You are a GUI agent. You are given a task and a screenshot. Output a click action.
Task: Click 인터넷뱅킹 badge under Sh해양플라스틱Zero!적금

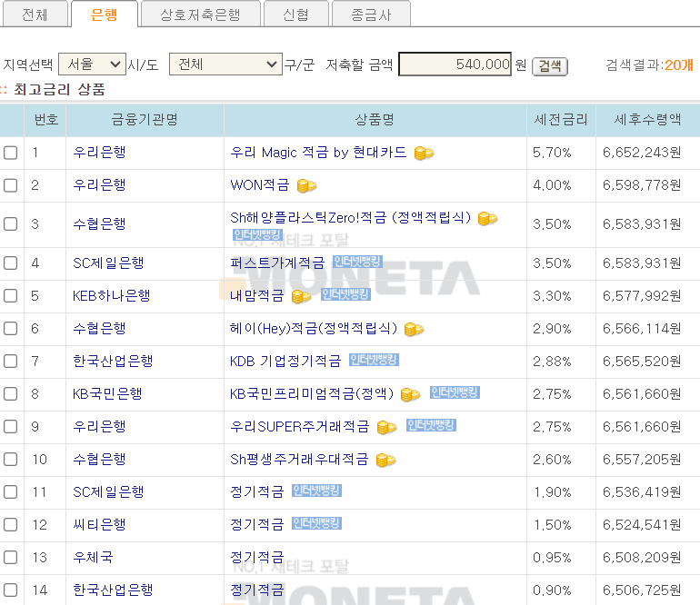(x=257, y=234)
